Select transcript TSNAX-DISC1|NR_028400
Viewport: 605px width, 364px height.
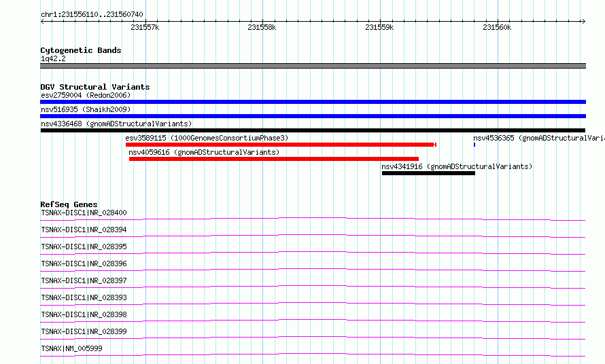click(84, 213)
